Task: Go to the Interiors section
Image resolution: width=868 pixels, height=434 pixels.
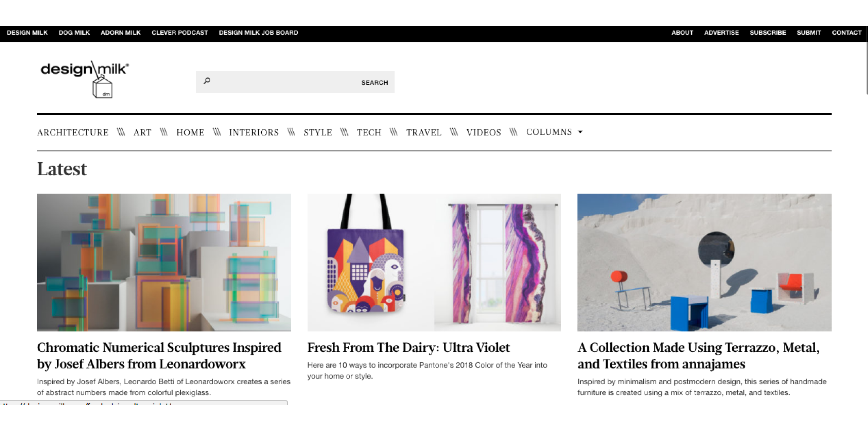Action: click(254, 132)
